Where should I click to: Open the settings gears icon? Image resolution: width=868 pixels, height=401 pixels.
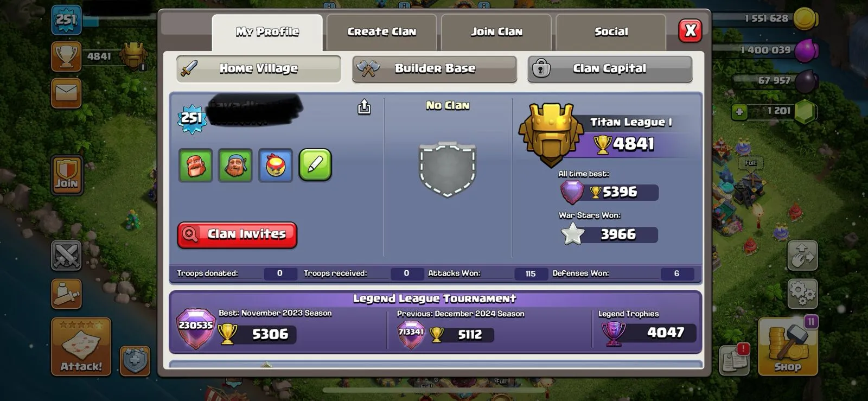802,294
